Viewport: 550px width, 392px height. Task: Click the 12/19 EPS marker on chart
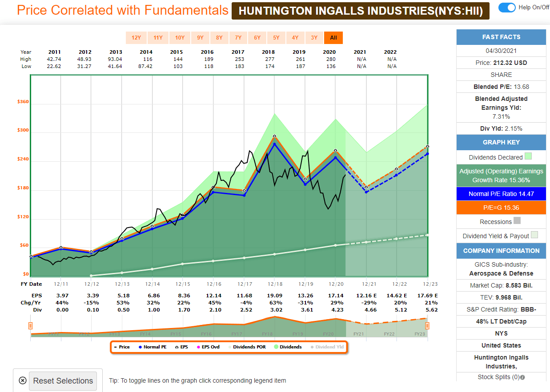tap(305, 179)
